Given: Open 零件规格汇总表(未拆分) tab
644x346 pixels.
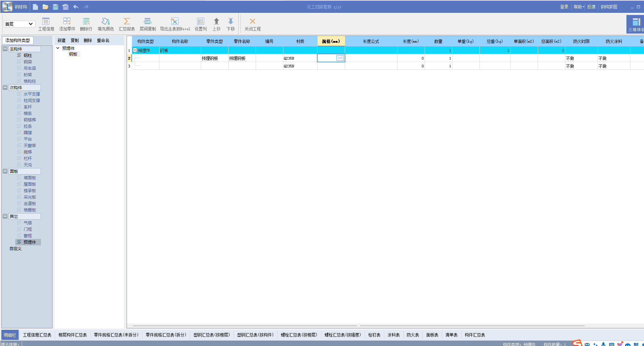Looking at the screenshot, I should click(116, 335).
